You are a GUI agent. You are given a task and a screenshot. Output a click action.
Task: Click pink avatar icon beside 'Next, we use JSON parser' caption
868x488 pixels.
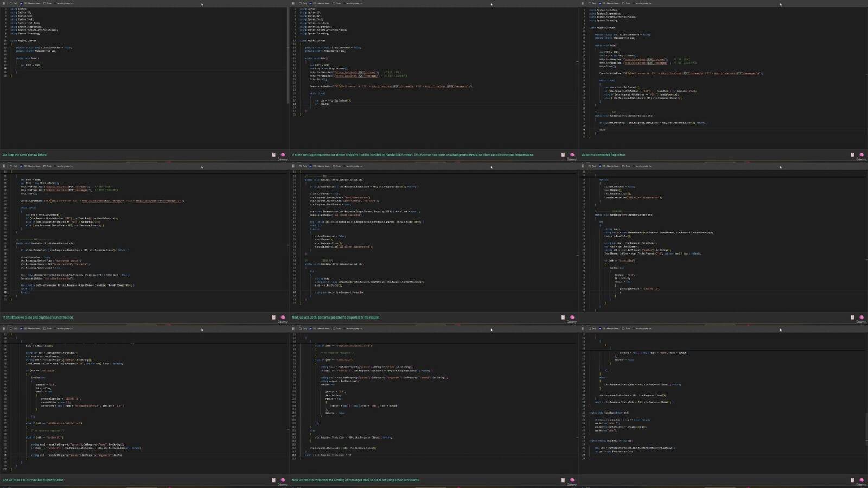(572, 318)
